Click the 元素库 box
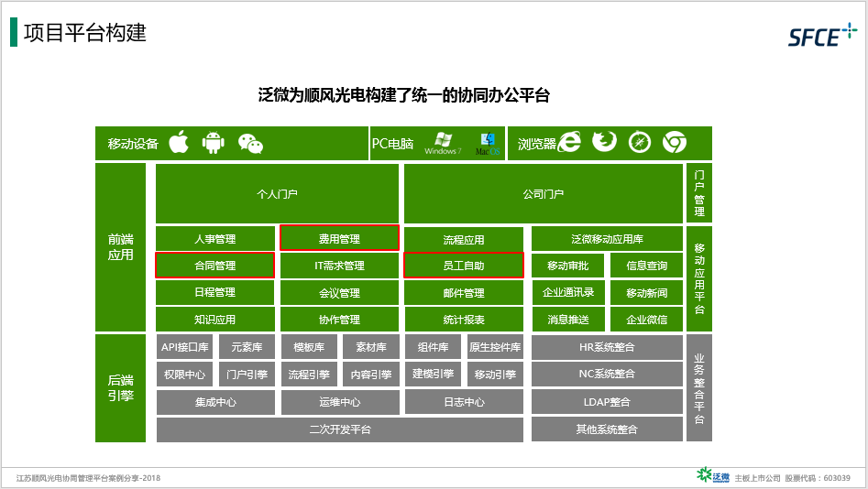Viewport: 868px width, 489px height. click(247, 347)
